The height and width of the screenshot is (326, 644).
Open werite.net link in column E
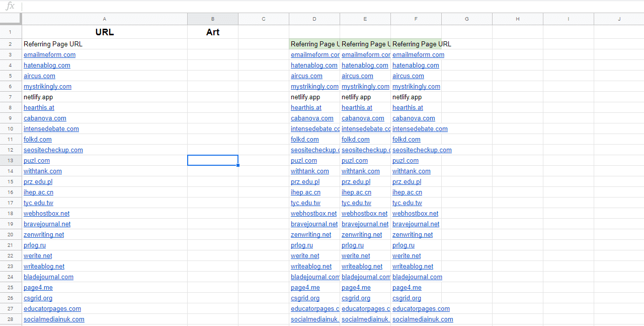tap(356, 255)
